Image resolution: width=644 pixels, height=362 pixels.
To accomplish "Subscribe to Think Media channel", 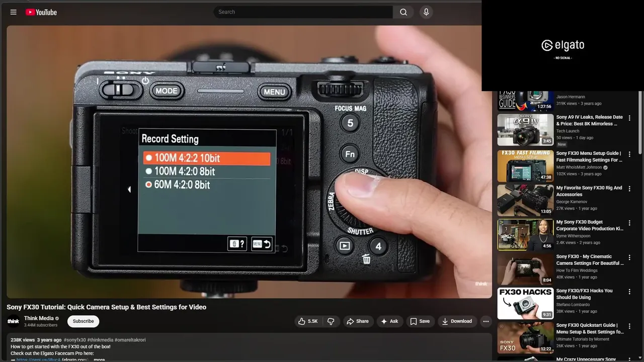I will (83, 321).
